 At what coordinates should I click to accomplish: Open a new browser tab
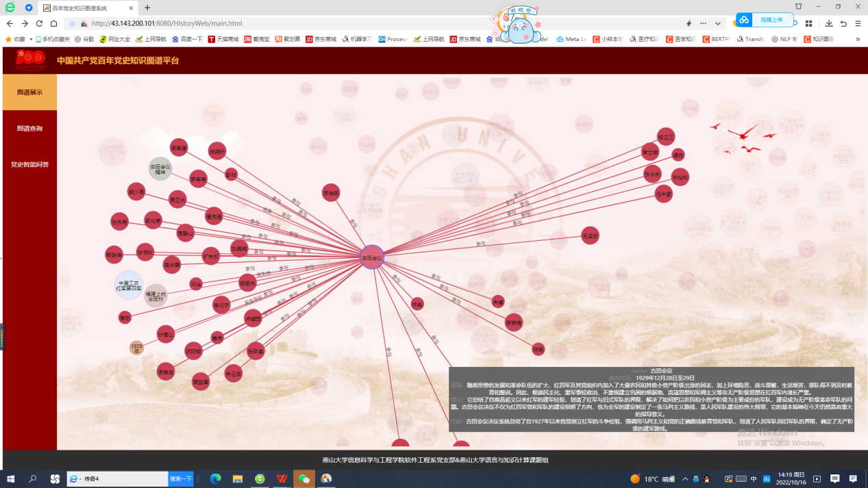(147, 8)
